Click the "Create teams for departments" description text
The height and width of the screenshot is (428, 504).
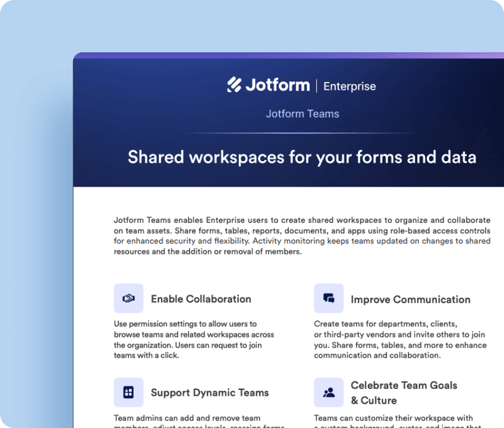coord(400,339)
